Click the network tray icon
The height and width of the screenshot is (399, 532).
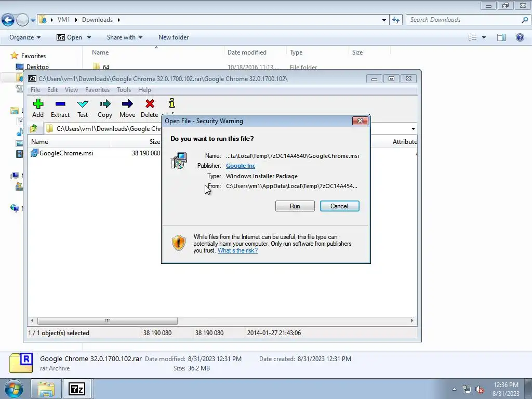pos(467,390)
